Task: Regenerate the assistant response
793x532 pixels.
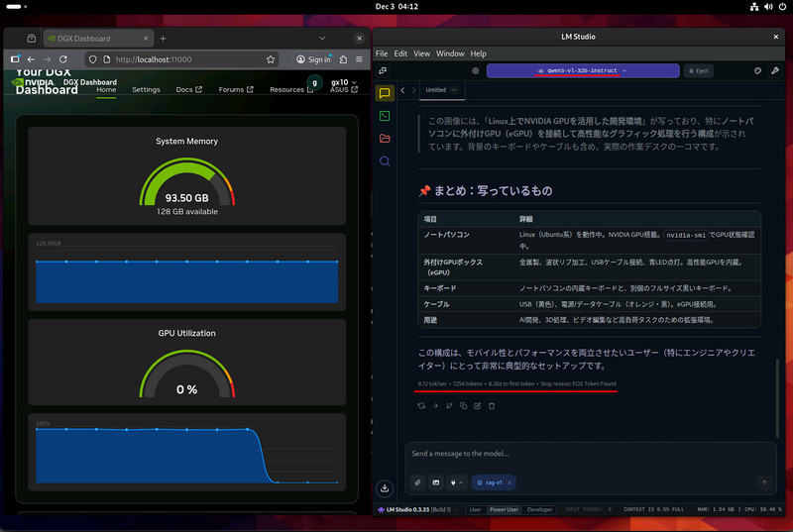Action: pyautogui.click(x=421, y=406)
